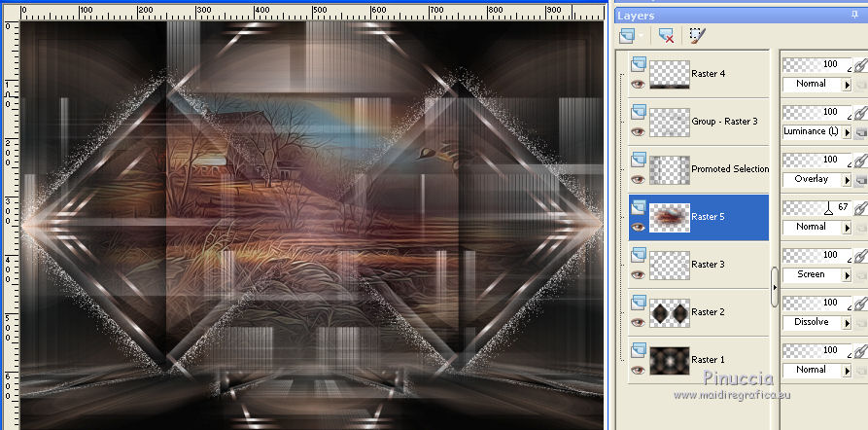Click the Raster 5 layer type icon
This screenshot has height=430, width=868.
[639, 206]
